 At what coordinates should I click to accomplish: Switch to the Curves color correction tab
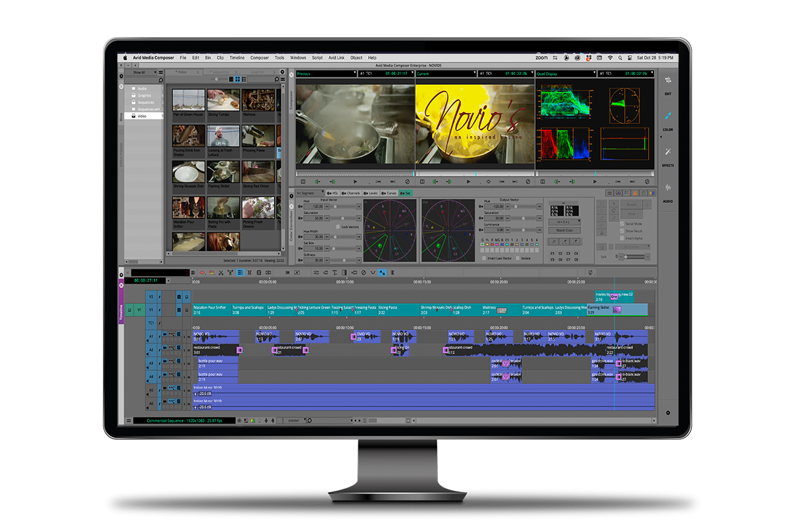point(390,193)
